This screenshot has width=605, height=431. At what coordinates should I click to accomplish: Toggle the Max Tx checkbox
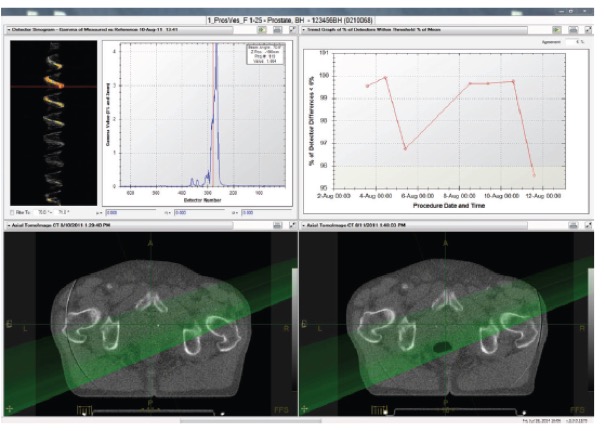point(10,213)
